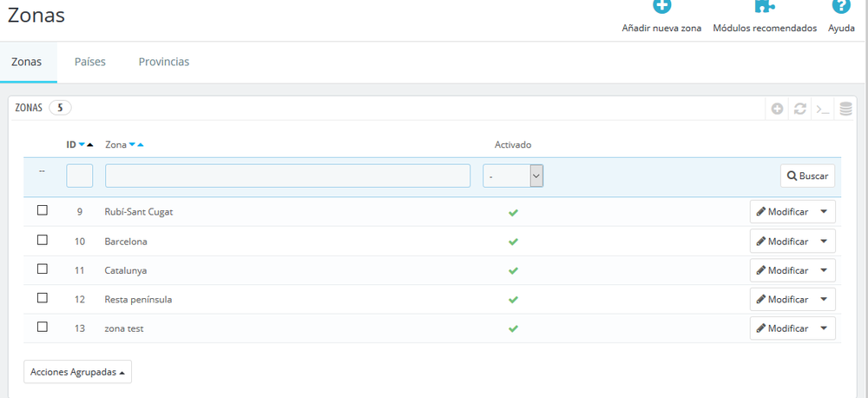Select the Barcelona zone name
Screen dimensions: 868x398
(126, 242)
